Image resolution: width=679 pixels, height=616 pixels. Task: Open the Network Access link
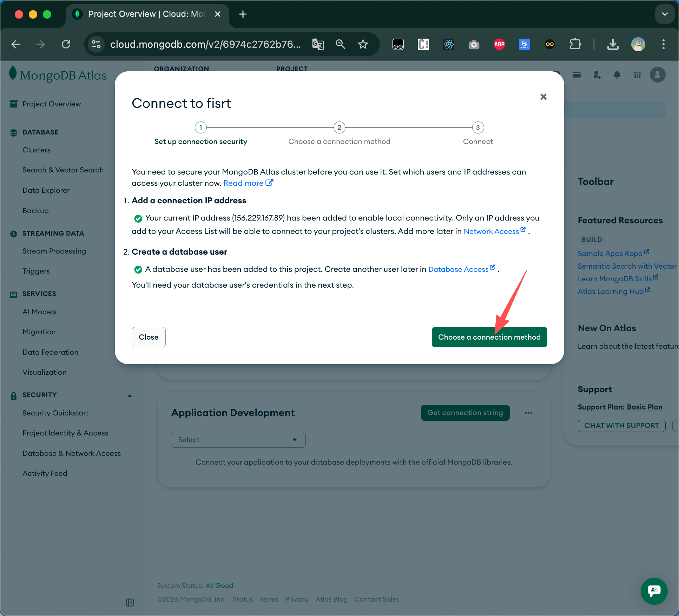click(x=491, y=231)
